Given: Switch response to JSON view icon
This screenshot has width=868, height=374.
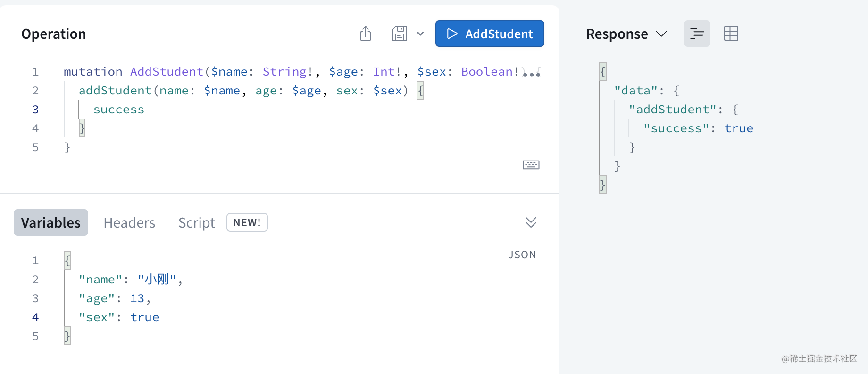Looking at the screenshot, I should (697, 34).
